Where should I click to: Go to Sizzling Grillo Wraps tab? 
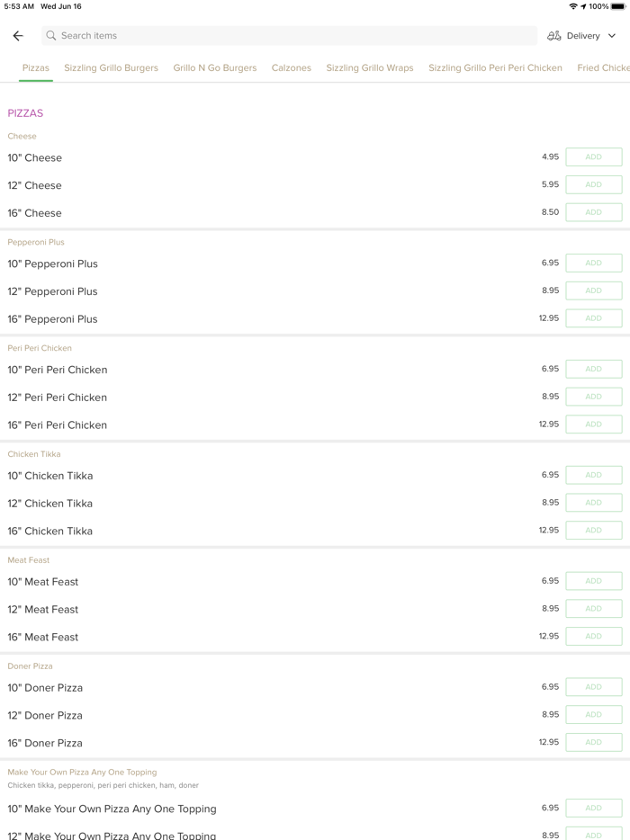[x=370, y=67]
